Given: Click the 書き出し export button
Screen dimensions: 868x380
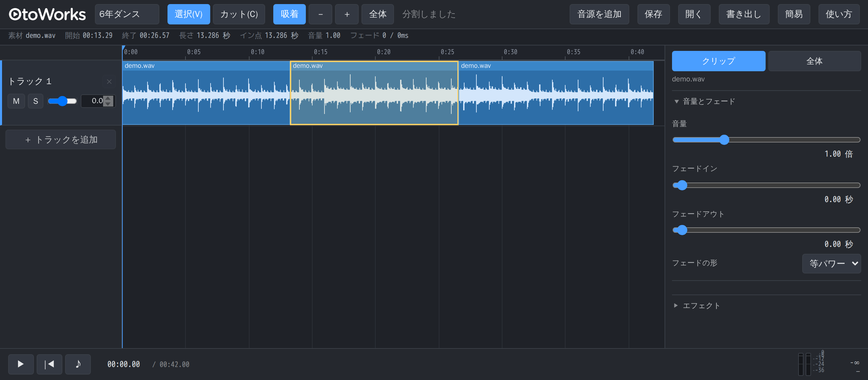Looking at the screenshot, I should click(x=744, y=14).
